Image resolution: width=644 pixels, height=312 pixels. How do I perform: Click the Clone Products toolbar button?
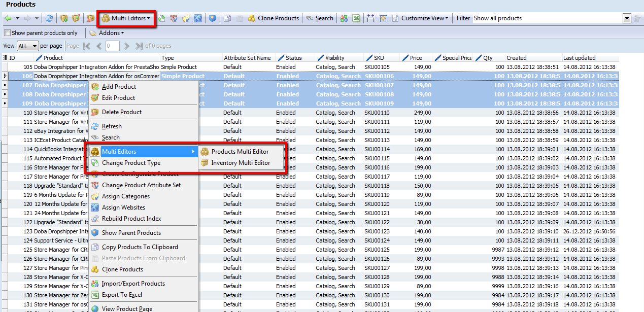273,18
